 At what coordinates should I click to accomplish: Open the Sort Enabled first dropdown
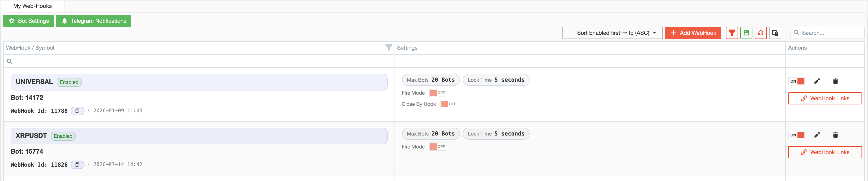click(612, 33)
